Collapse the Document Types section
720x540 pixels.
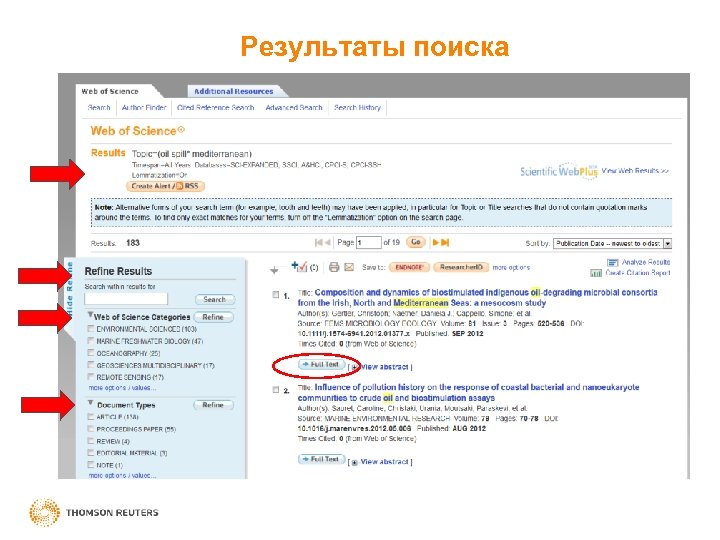coord(90,403)
